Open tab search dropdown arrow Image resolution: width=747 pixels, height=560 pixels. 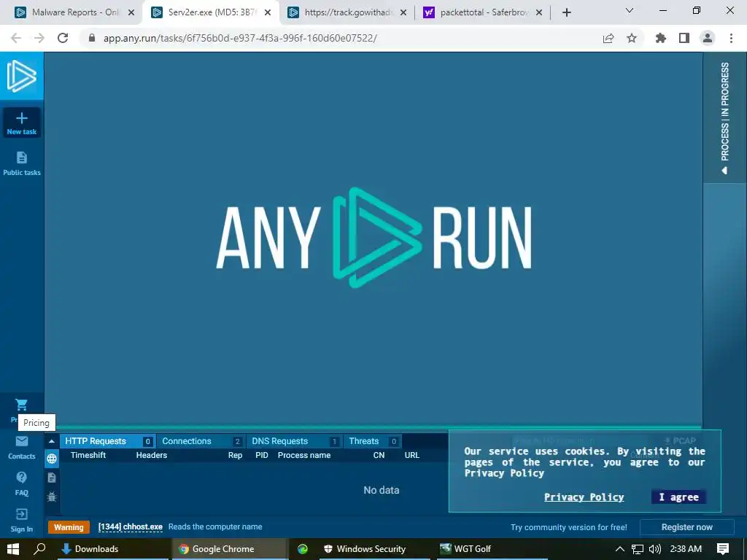pos(630,10)
